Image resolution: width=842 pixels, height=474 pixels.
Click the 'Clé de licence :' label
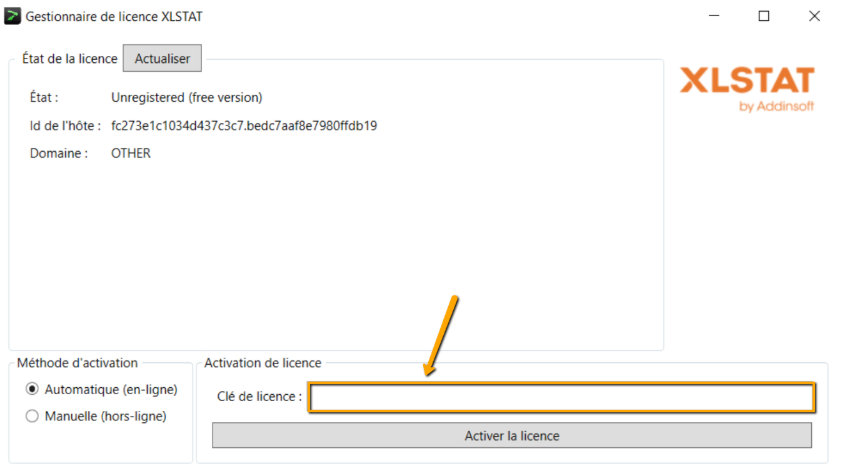coord(259,397)
